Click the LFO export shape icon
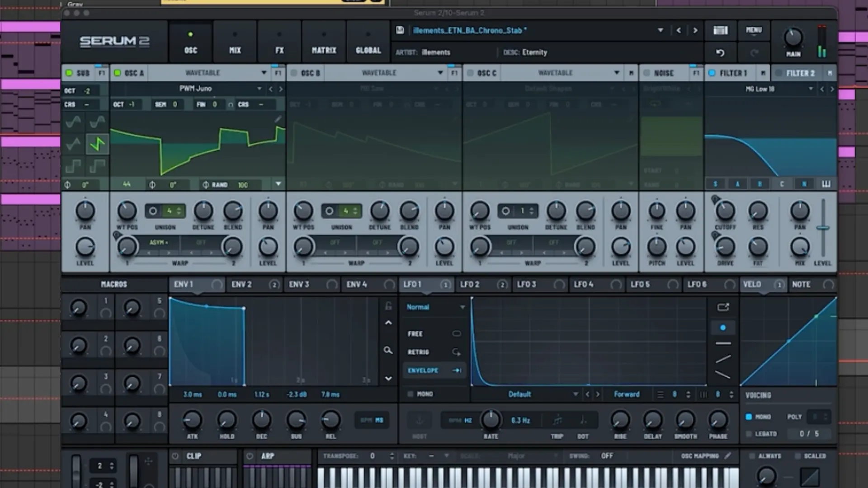868x488 pixels. tap(723, 307)
